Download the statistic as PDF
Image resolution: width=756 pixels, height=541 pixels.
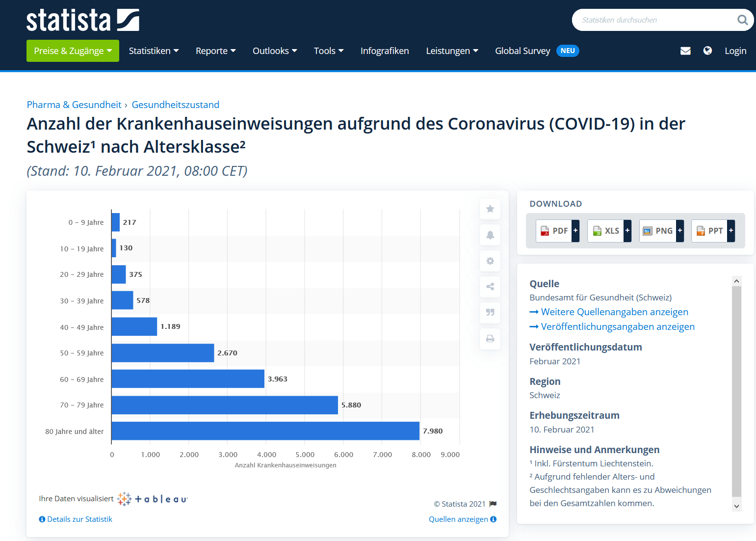click(554, 231)
